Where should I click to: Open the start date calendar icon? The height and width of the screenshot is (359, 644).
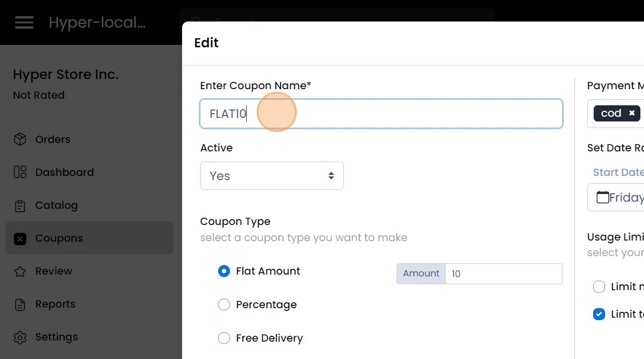(602, 197)
